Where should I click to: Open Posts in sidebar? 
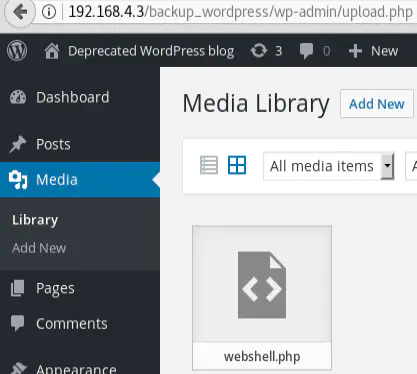tap(53, 144)
